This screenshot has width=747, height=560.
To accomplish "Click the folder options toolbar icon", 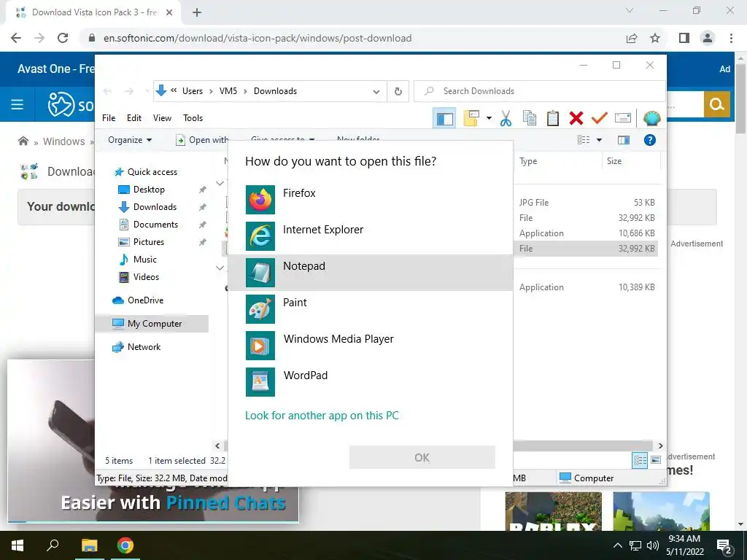I will [471, 118].
